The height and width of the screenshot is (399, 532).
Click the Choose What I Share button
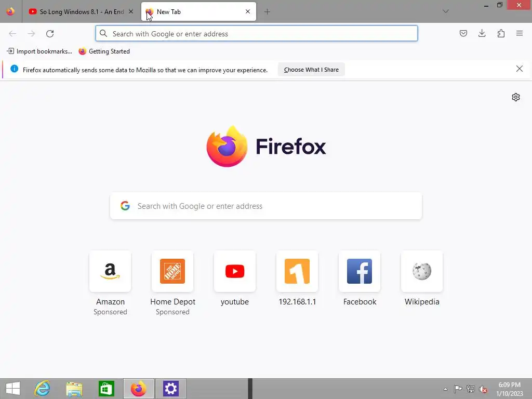tap(311, 70)
